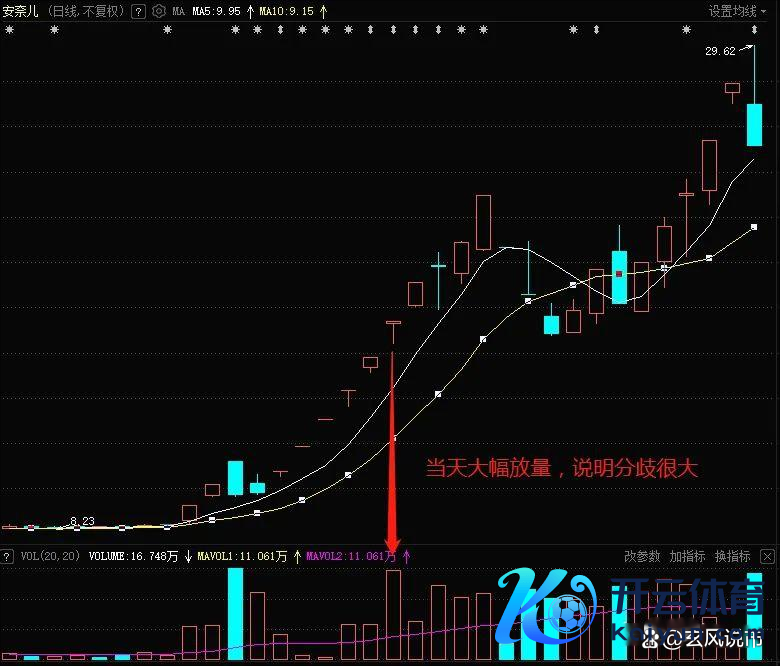Click the 29.62 high price label
Viewport: 780px width, 666px height.
point(719,51)
